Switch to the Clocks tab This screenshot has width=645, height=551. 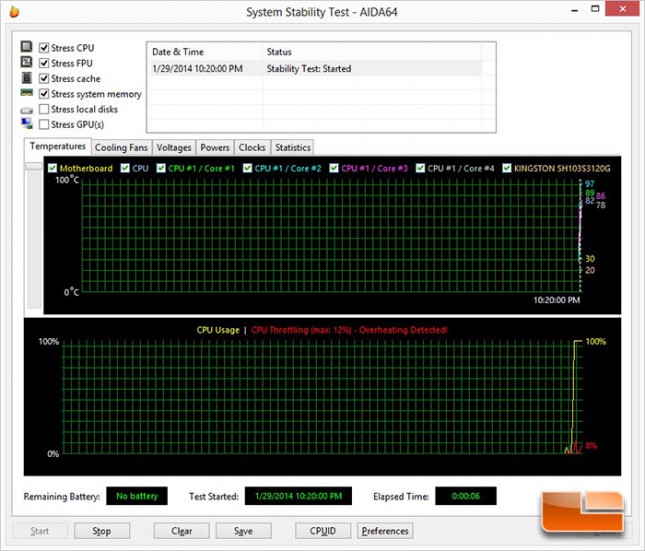tap(252, 147)
